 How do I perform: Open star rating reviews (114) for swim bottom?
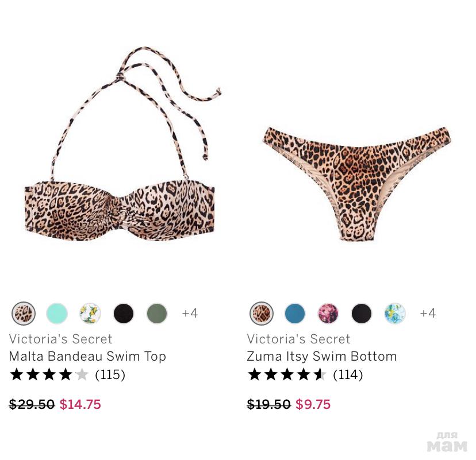coord(305,374)
